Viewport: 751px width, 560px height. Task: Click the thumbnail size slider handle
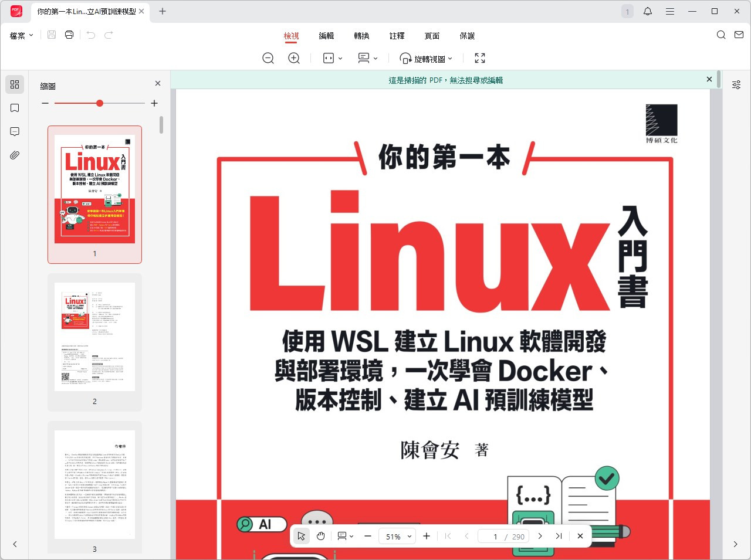[x=100, y=103]
